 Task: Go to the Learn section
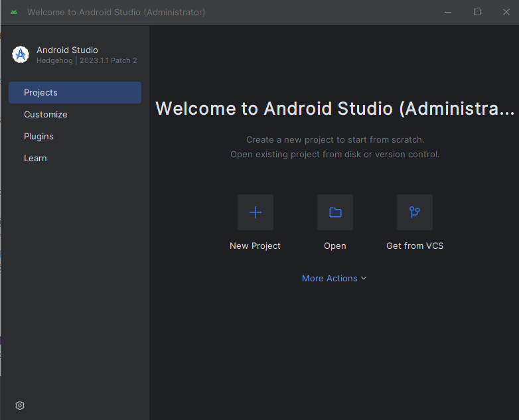pyautogui.click(x=35, y=159)
